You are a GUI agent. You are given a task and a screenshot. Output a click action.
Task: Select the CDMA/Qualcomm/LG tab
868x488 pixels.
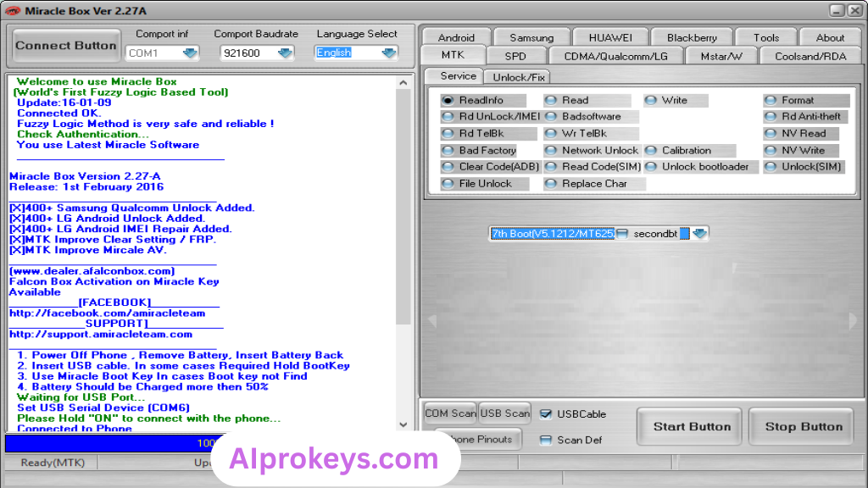pyautogui.click(x=615, y=56)
